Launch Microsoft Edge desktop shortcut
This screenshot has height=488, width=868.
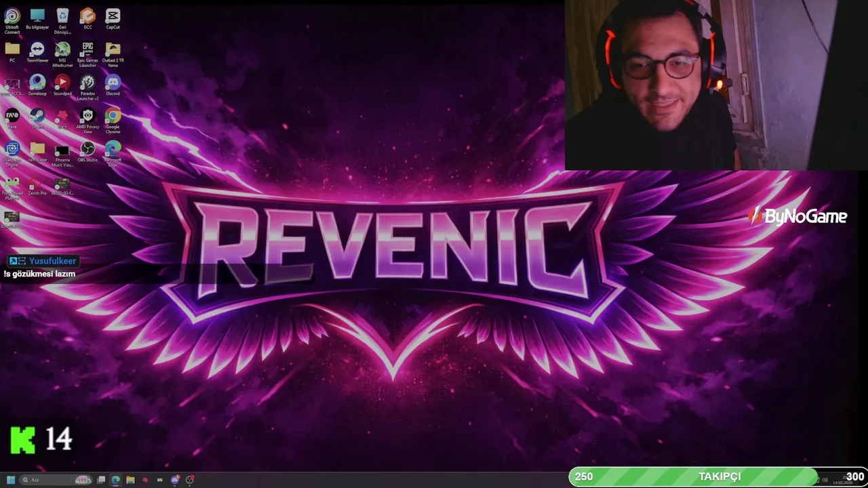(113, 154)
